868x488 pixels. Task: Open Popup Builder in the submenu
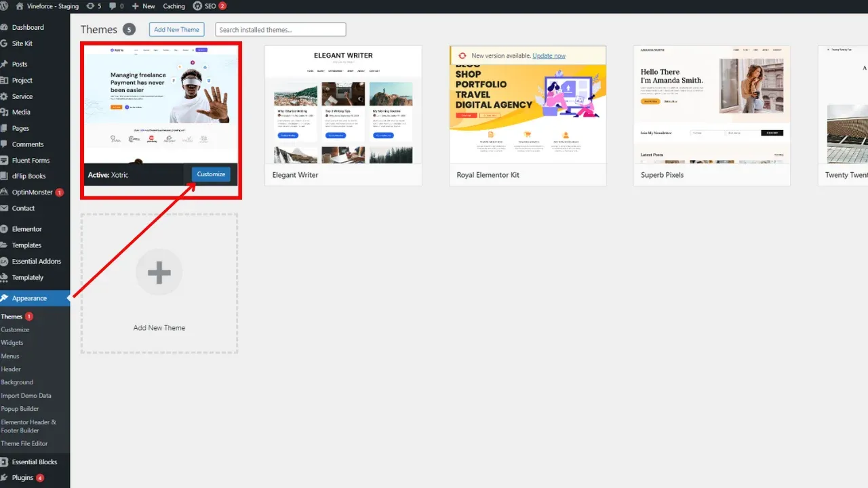[20, 409]
